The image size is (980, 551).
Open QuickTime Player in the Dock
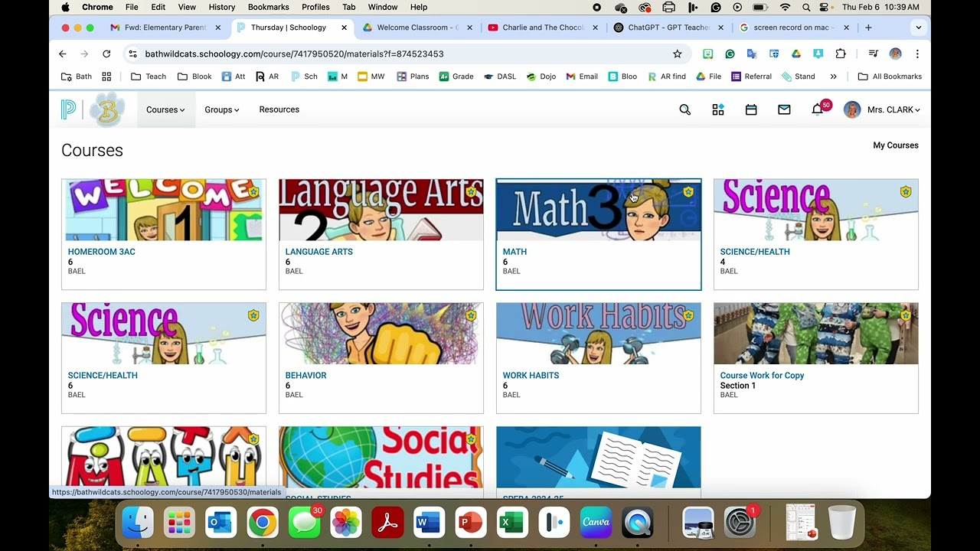tap(637, 523)
